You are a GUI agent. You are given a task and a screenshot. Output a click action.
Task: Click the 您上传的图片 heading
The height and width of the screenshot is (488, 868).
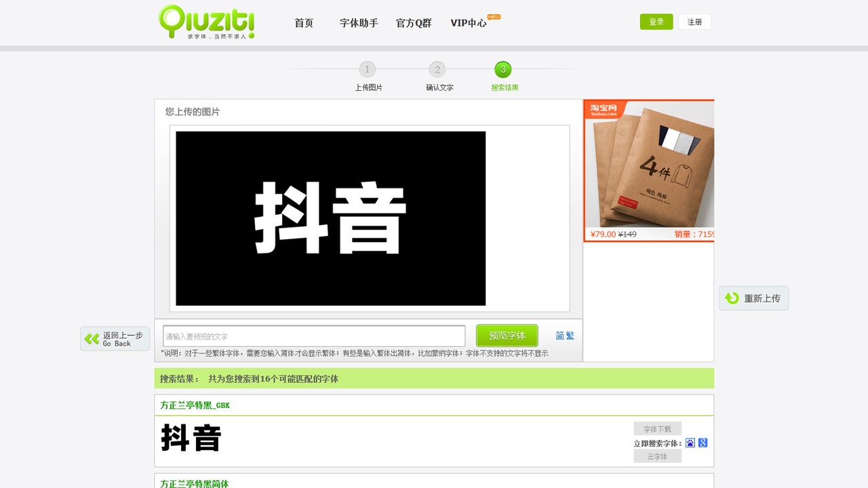tap(193, 112)
